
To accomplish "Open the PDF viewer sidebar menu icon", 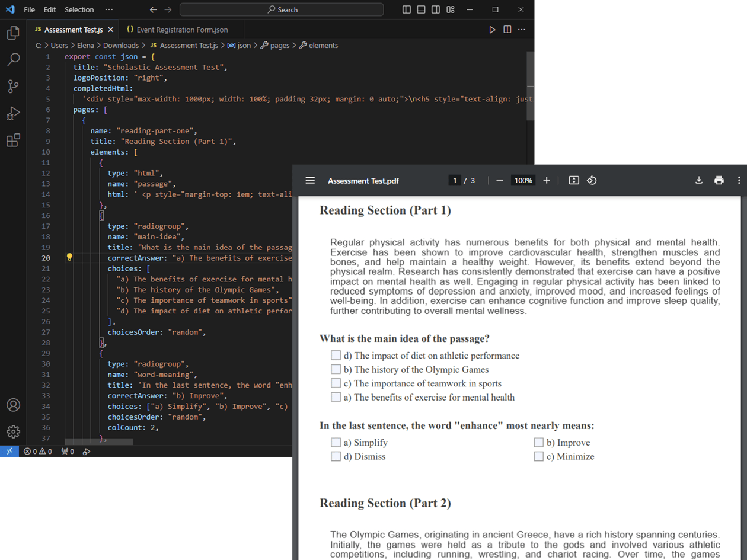I will tap(310, 180).
